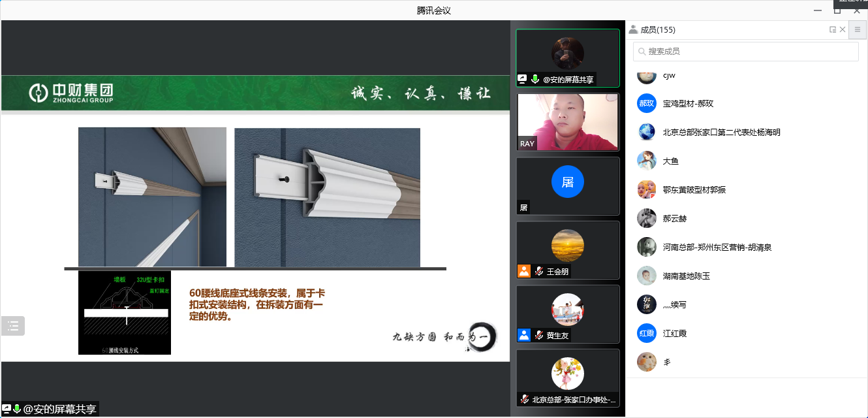Screen dimensions: 868x418
Task: Click the green microphone icon on @安's tile
Action: (x=535, y=80)
